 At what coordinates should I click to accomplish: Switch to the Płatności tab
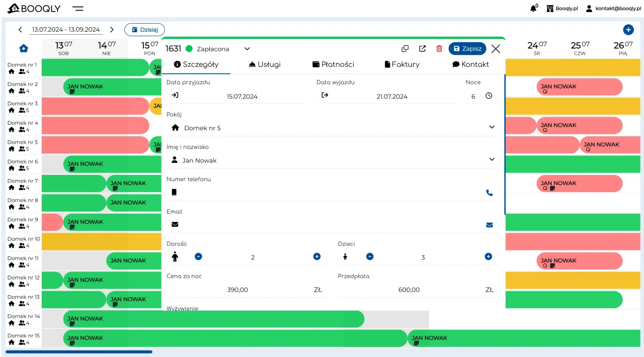point(333,64)
